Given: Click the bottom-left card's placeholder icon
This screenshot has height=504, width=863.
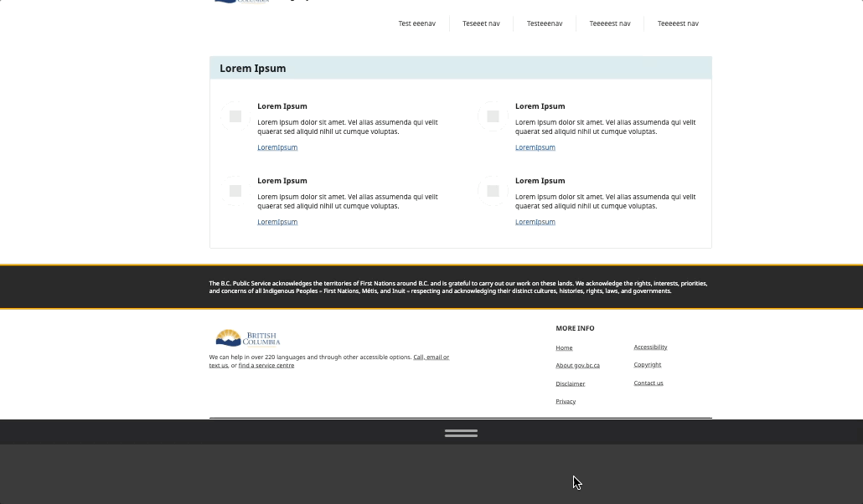Looking at the screenshot, I should coord(235,191).
